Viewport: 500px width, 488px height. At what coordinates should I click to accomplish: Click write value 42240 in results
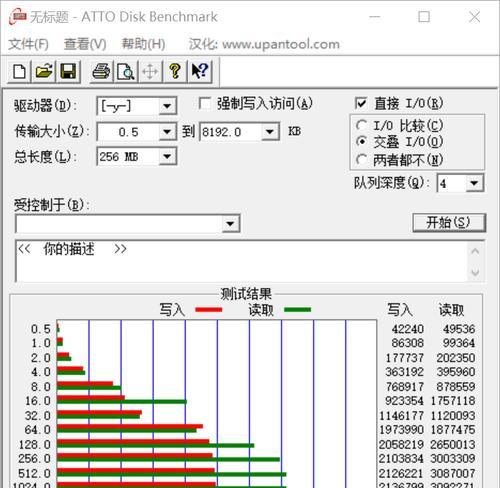pos(408,329)
